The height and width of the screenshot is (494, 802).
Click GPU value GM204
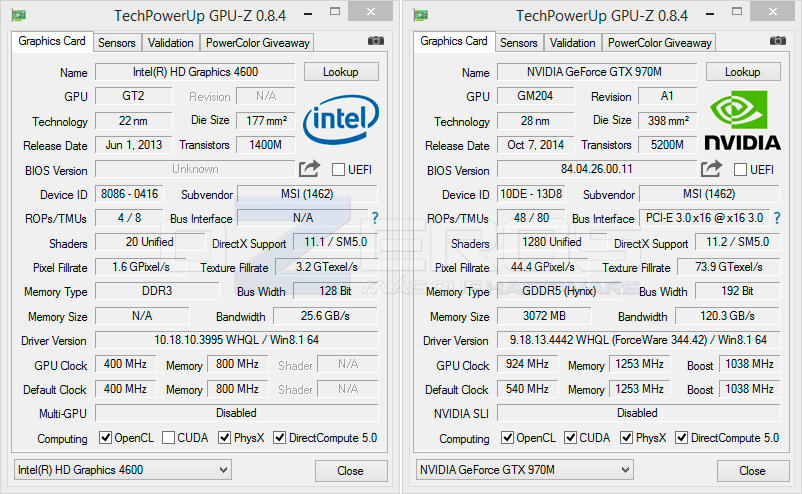click(536, 96)
